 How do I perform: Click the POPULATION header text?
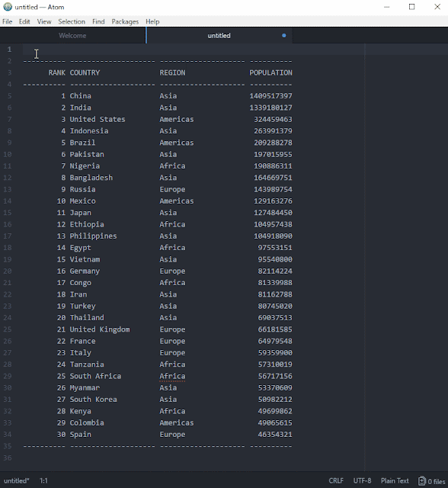click(x=270, y=72)
